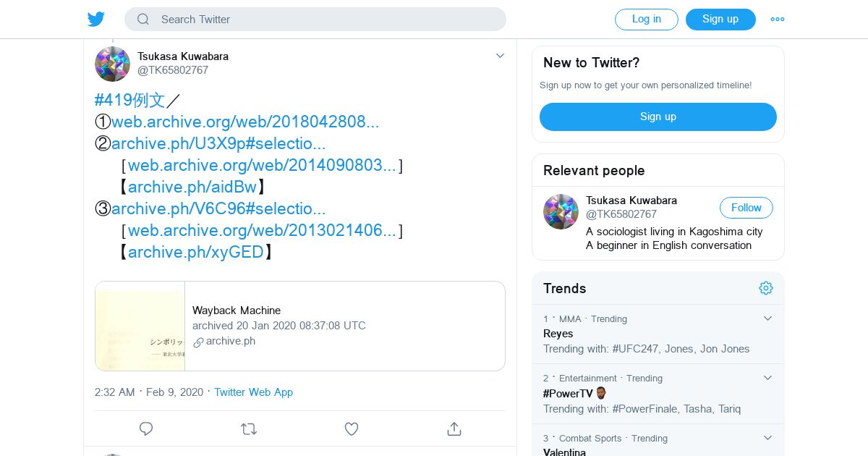The height and width of the screenshot is (456, 868).
Task: Click the Twitter bird logo
Action: [96, 20]
